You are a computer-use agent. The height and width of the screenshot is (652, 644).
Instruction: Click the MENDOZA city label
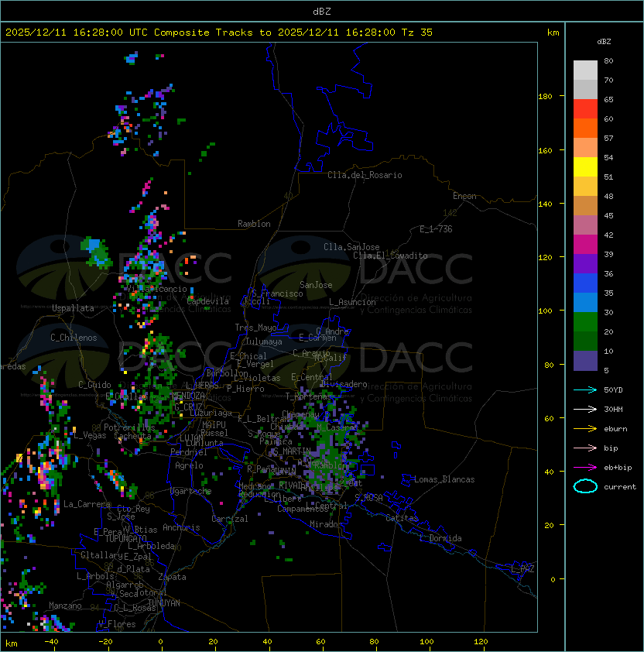click(188, 395)
